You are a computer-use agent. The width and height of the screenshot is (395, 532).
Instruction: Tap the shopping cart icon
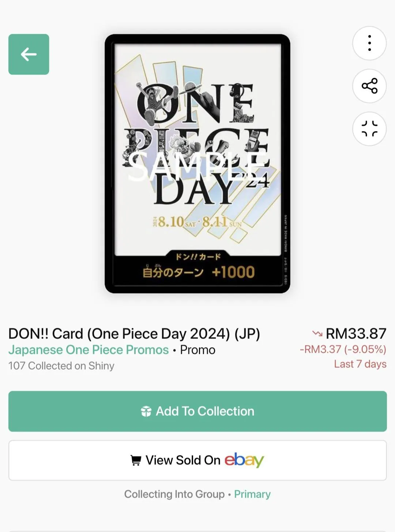pyautogui.click(x=136, y=460)
